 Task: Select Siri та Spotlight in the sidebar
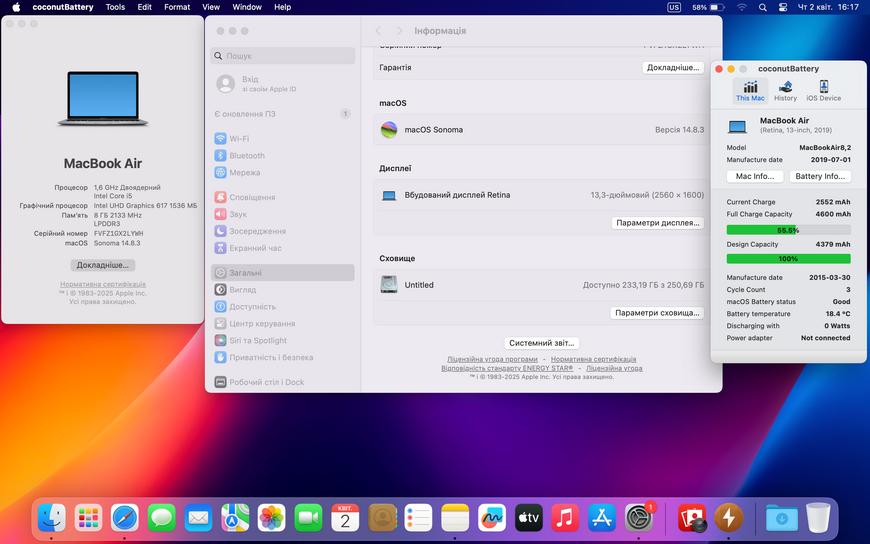pos(283,340)
